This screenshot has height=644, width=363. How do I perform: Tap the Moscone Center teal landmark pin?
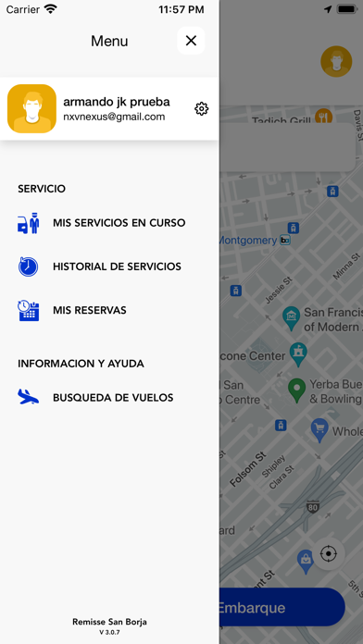point(298,354)
